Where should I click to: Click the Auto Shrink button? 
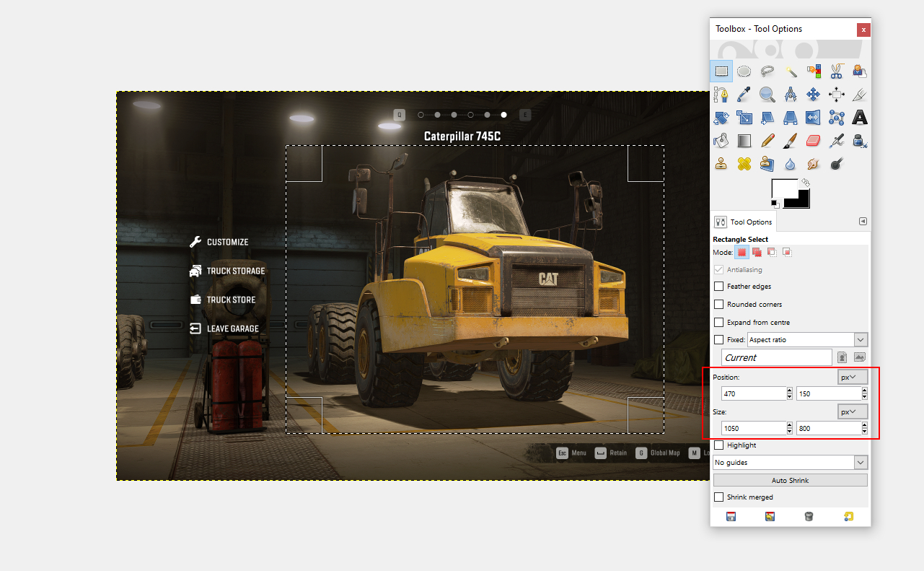tap(790, 480)
